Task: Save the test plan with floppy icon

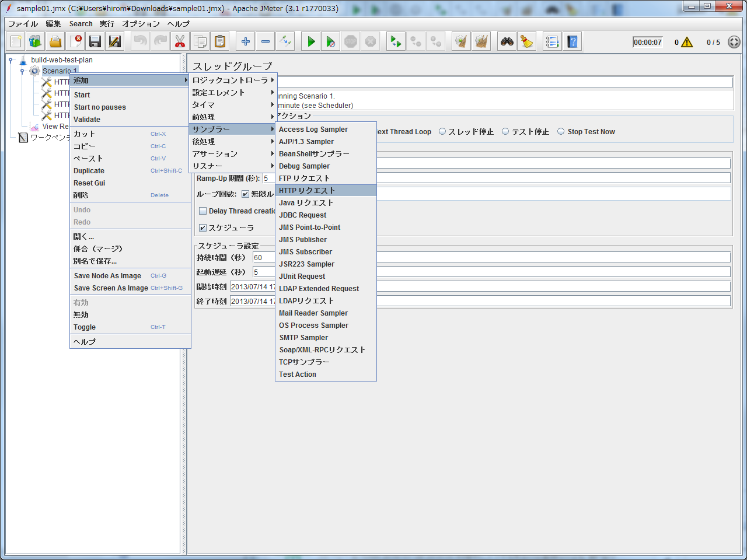Action: point(95,41)
